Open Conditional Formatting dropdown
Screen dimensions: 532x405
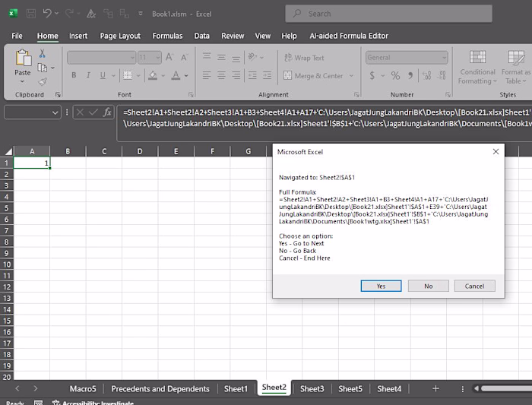[x=477, y=67]
